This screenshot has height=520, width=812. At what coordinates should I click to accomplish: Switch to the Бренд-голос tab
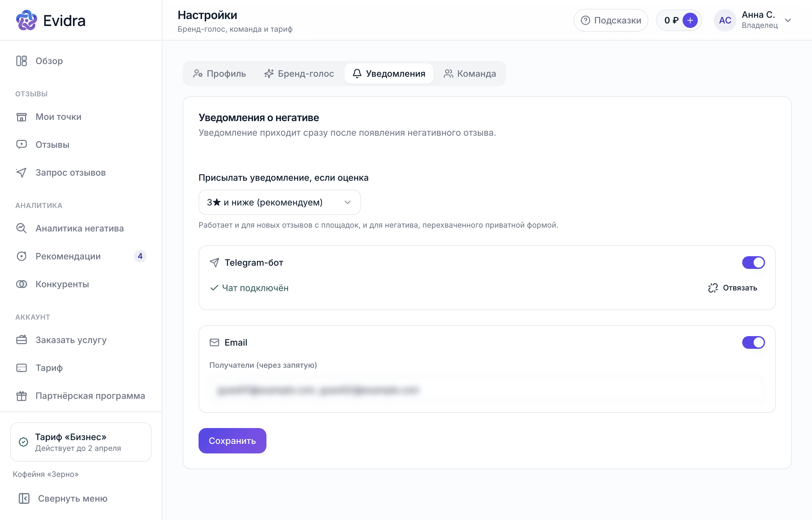click(x=299, y=74)
